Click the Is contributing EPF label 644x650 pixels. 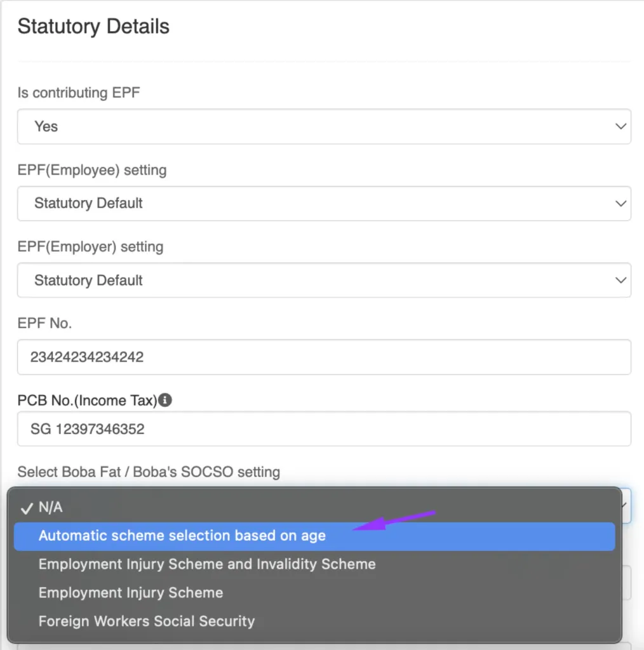tap(79, 93)
